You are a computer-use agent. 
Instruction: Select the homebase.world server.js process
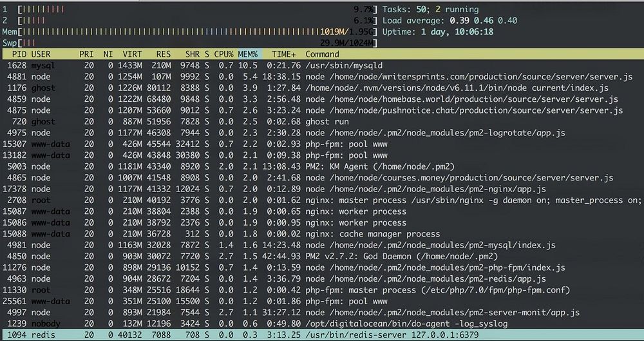pyautogui.click(x=322, y=99)
